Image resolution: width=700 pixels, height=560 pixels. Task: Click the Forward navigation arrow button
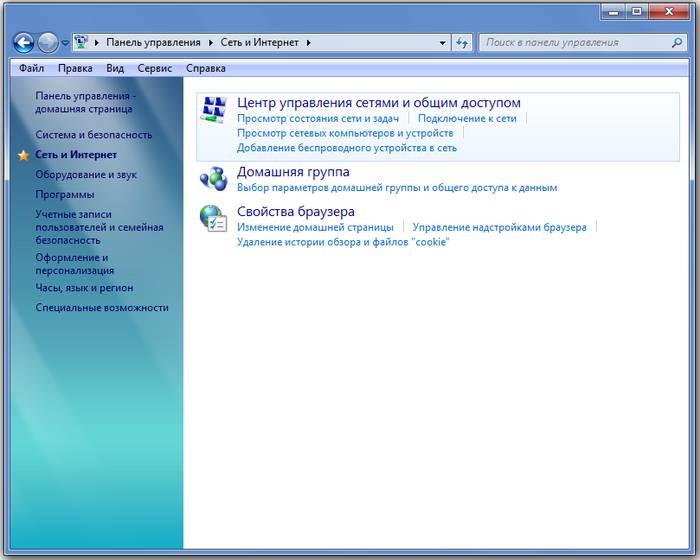click(x=48, y=43)
